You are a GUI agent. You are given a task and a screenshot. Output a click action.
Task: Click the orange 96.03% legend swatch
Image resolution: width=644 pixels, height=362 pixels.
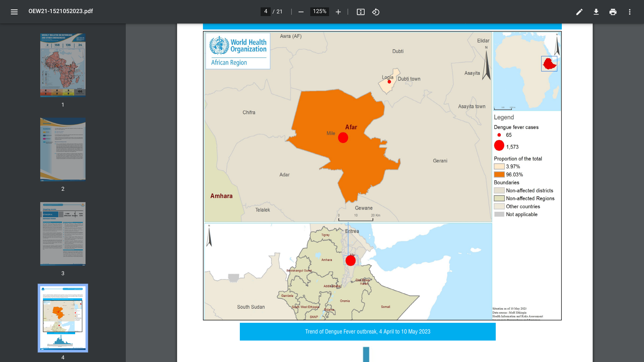click(x=499, y=175)
